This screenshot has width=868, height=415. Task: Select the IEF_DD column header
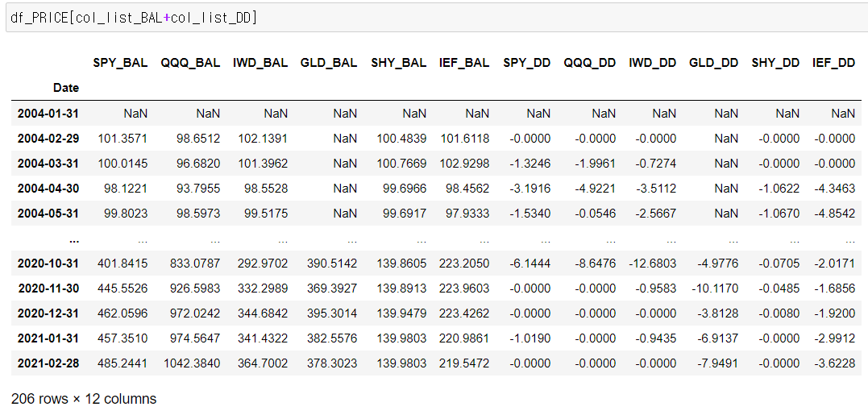[833, 63]
